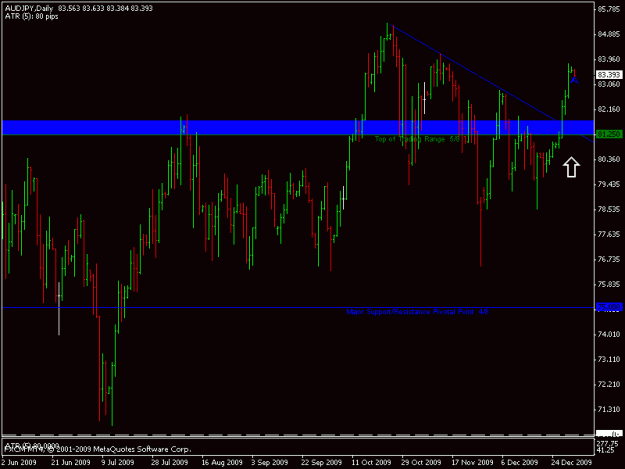The height and width of the screenshot is (469, 625).
Task: Click the MetaQuotes Software Corp. copyright text
Action: pyautogui.click(x=97, y=449)
